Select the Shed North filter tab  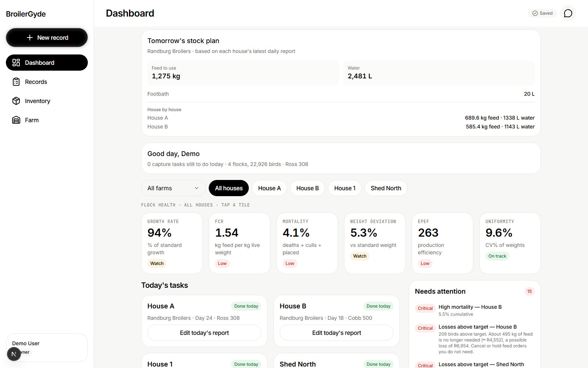click(386, 188)
